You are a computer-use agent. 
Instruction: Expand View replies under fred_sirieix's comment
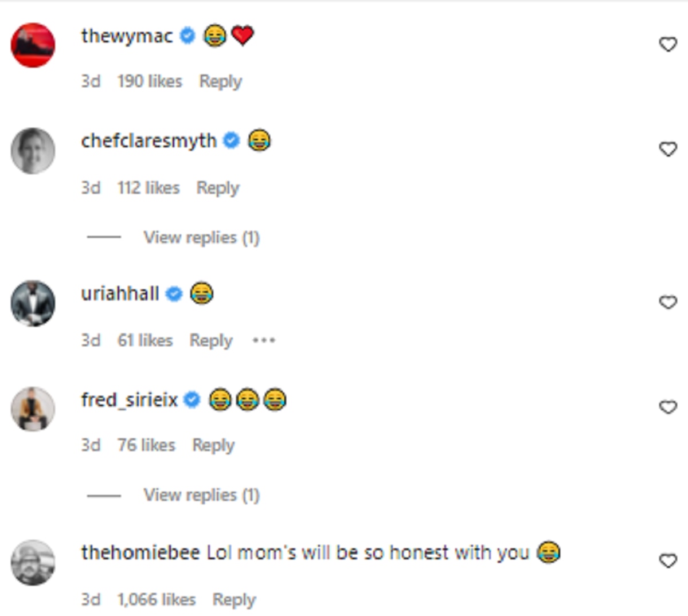tap(201, 495)
